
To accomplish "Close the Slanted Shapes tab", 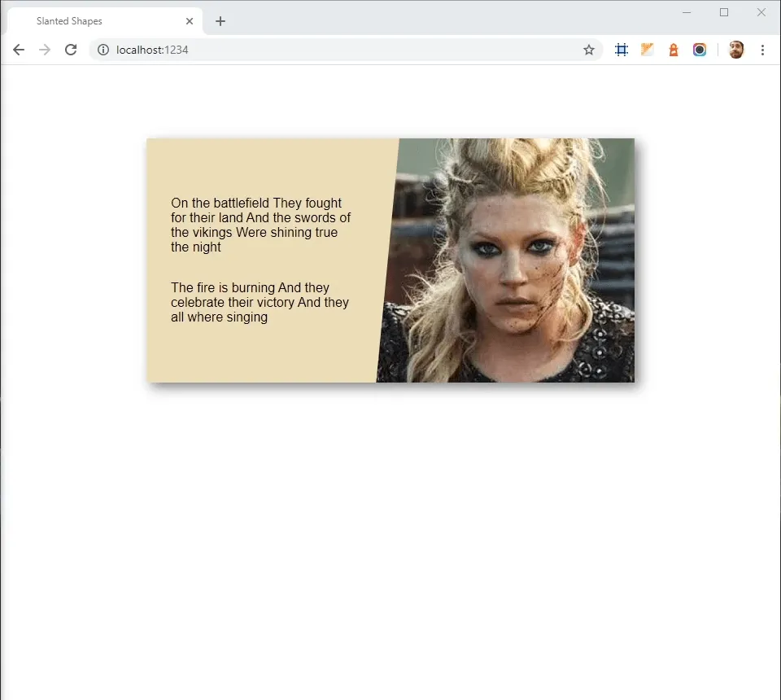I will (190, 21).
